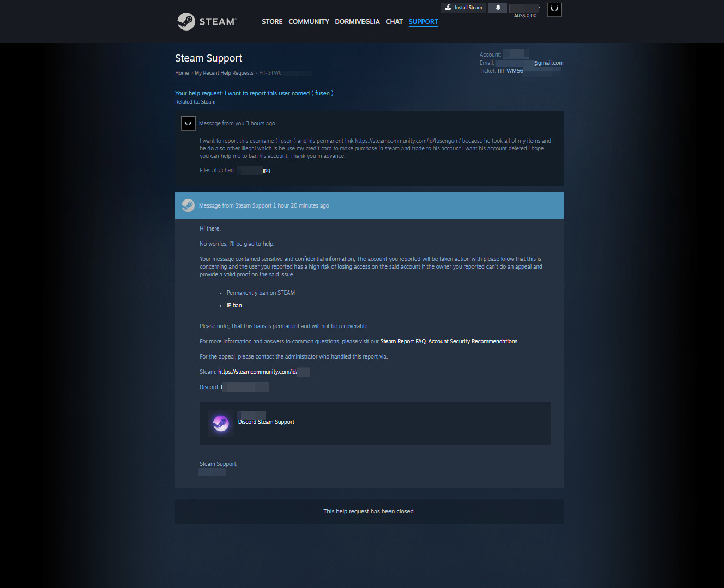
Task: Open the Steam Report FAQ link
Action: [x=403, y=342]
